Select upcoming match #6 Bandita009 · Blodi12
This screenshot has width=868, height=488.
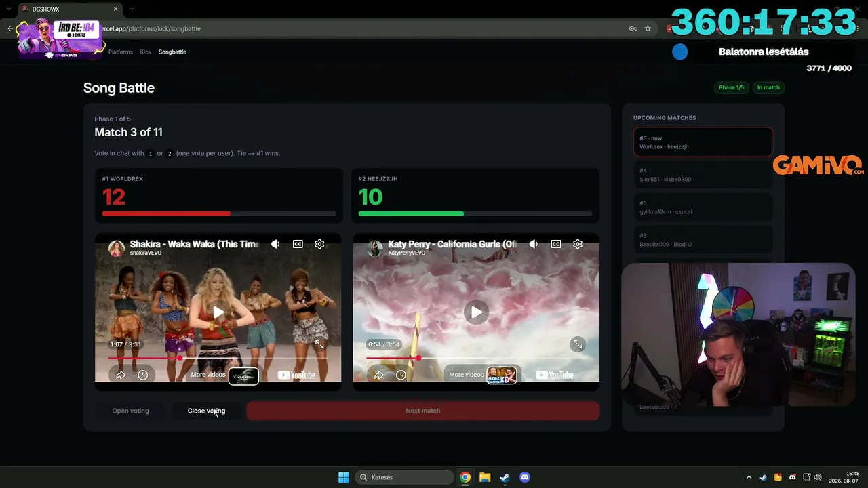pyautogui.click(x=703, y=240)
